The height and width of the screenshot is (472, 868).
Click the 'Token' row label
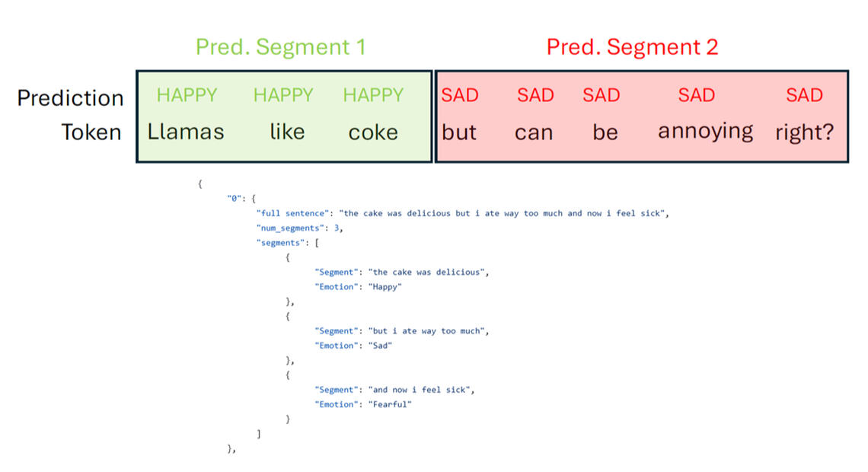coord(91,132)
